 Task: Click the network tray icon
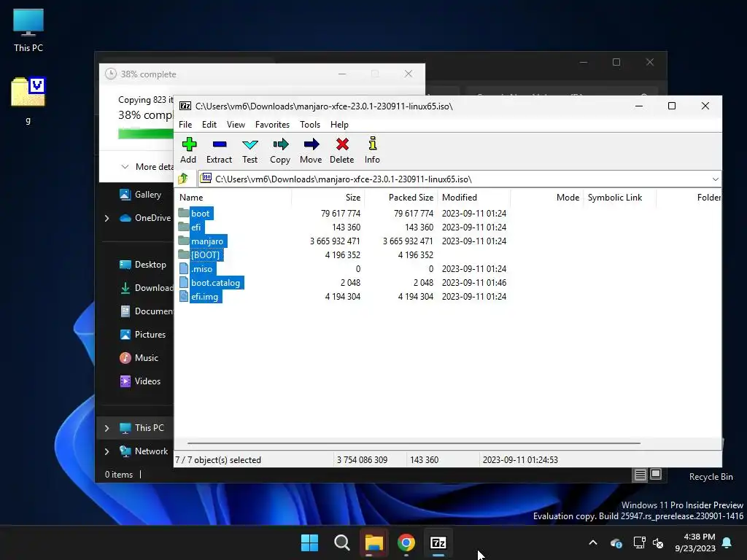click(x=639, y=542)
